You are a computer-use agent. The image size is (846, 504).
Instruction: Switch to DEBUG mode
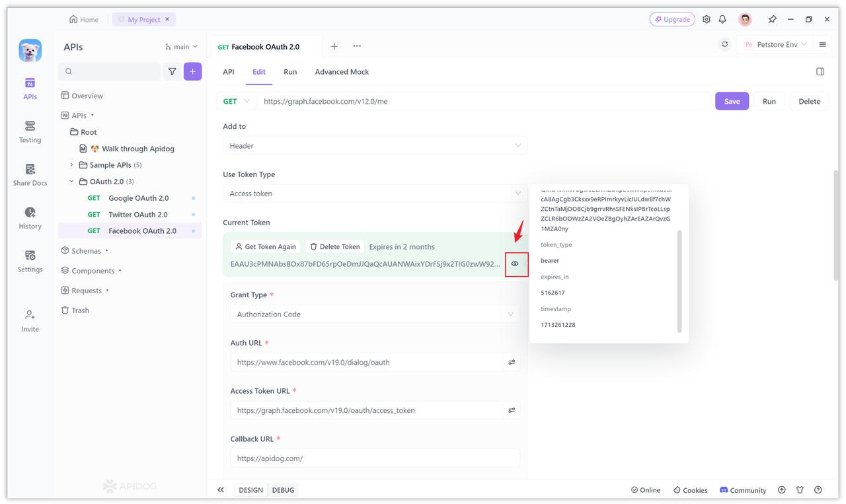(283, 489)
